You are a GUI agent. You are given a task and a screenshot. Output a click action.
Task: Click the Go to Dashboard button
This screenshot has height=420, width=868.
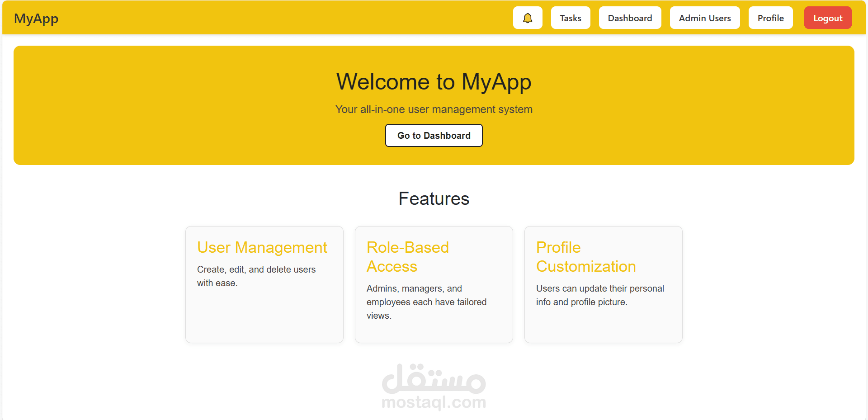point(434,136)
